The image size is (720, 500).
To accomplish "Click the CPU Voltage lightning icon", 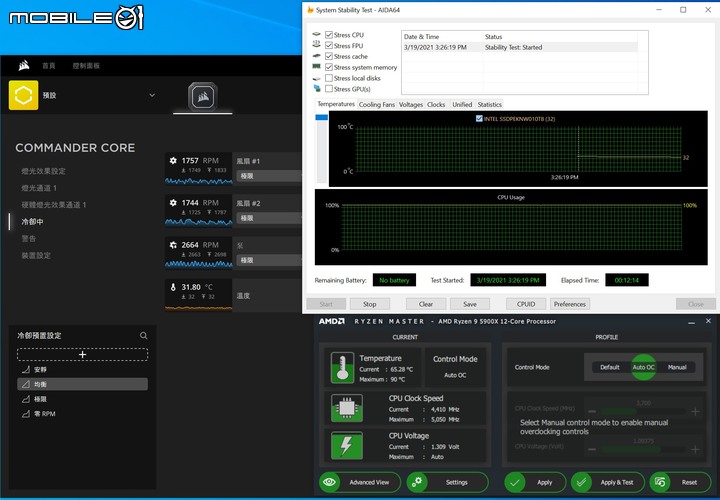I will (347, 446).
